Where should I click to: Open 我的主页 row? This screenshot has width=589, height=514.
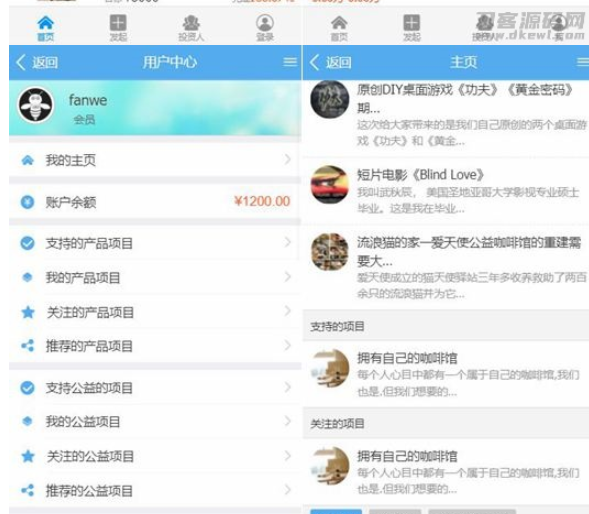coord(155,160)
